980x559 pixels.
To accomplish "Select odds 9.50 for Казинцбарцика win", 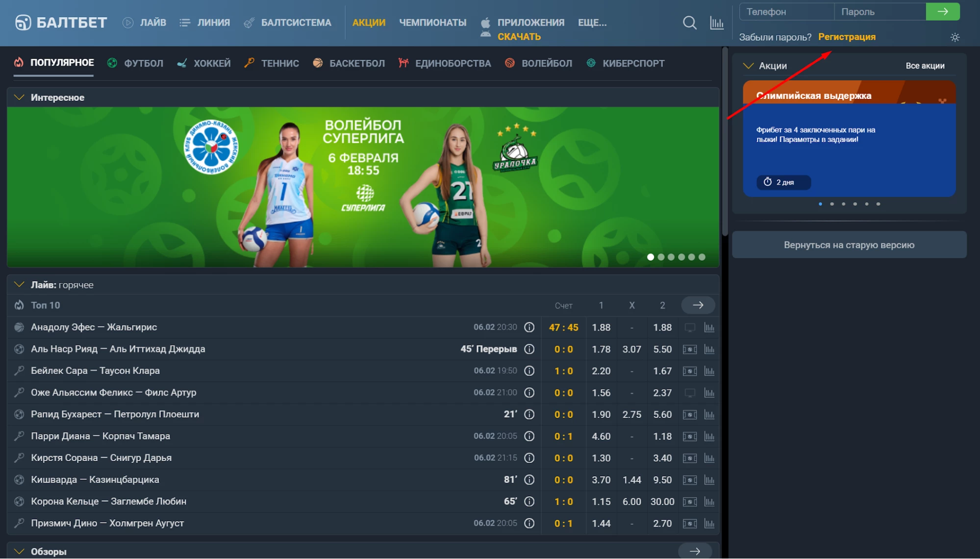I will pyautogui.click(x=662, y=480).
